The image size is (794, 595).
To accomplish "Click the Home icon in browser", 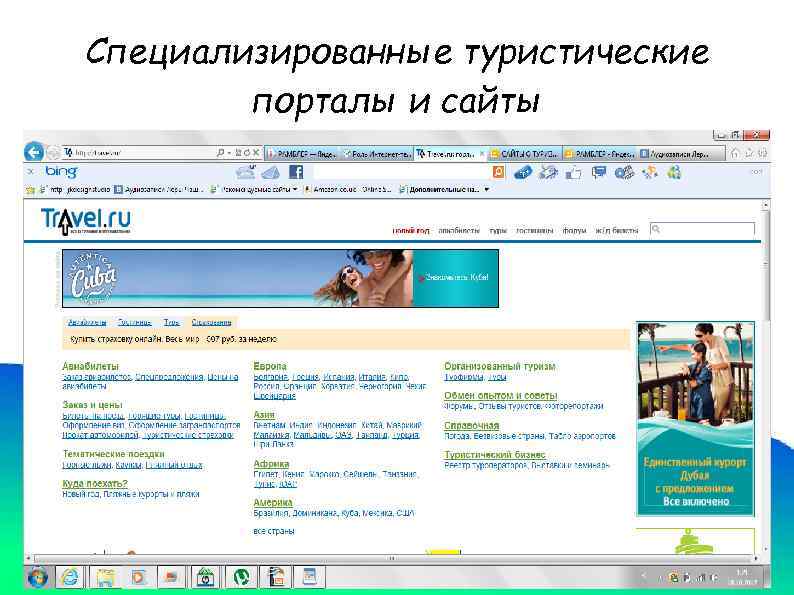I will [734, 152].
